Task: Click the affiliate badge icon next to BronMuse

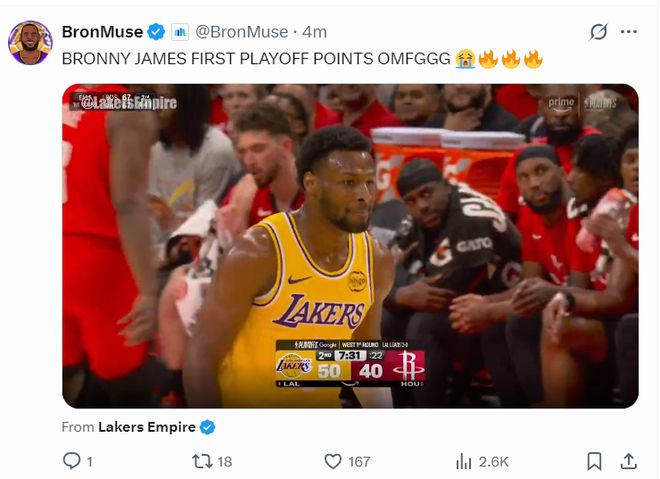Action: pos(180,32)
